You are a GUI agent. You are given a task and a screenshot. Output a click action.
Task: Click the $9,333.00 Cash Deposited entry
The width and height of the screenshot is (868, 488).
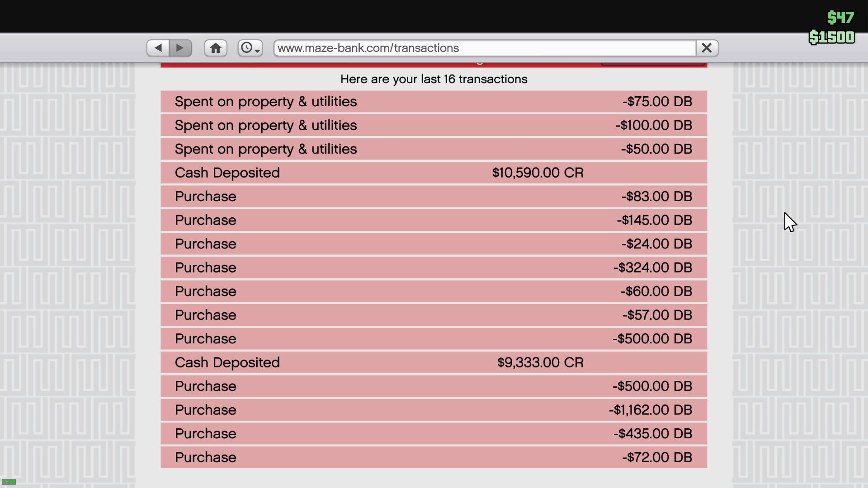(434, 362)
